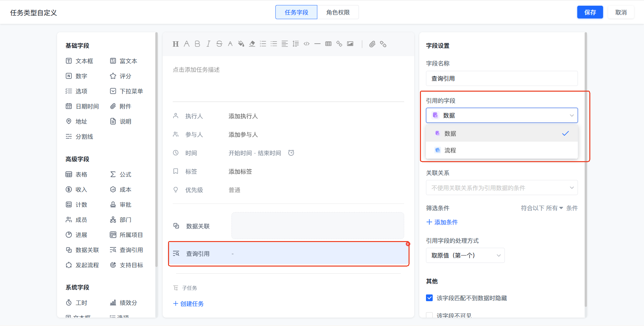Click the task description placeholder area

(196, 70)
